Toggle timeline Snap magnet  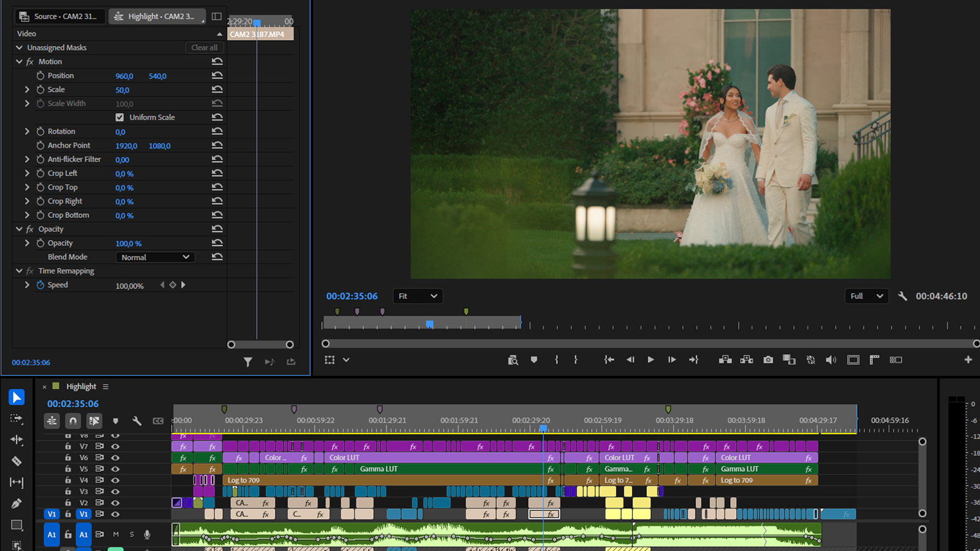point(73,421)
